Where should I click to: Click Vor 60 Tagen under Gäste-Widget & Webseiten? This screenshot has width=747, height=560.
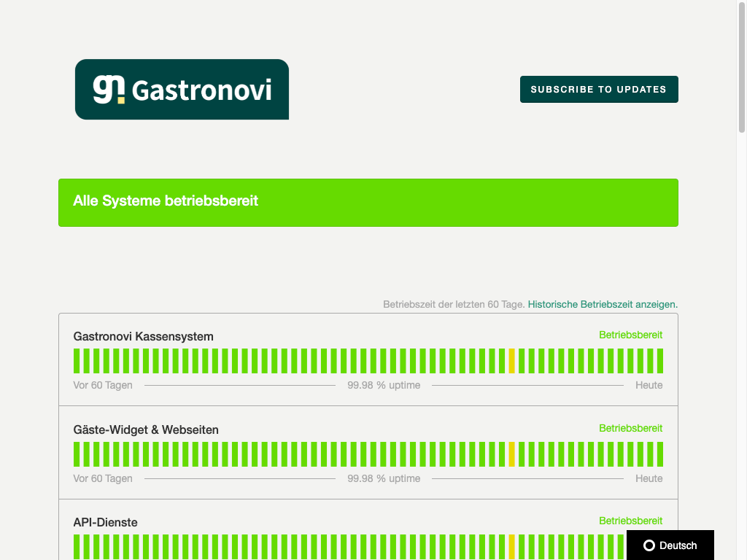(x=103, y=478)
